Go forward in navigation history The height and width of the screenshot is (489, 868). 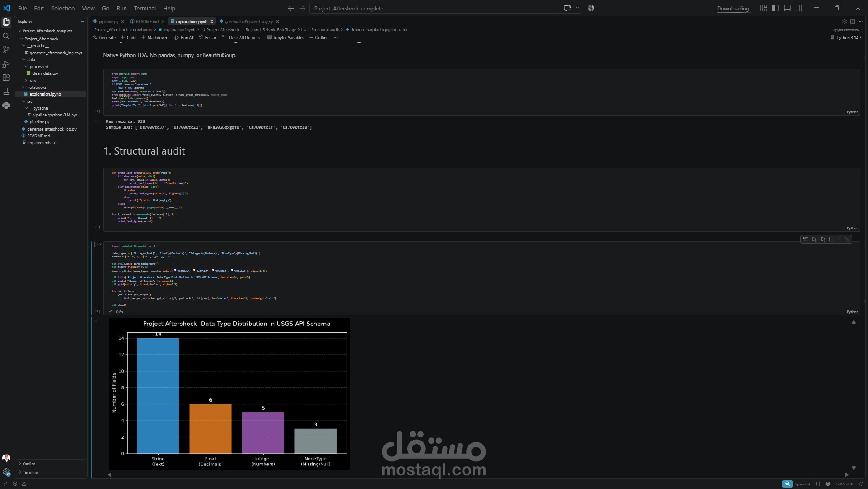coord(302,8)
